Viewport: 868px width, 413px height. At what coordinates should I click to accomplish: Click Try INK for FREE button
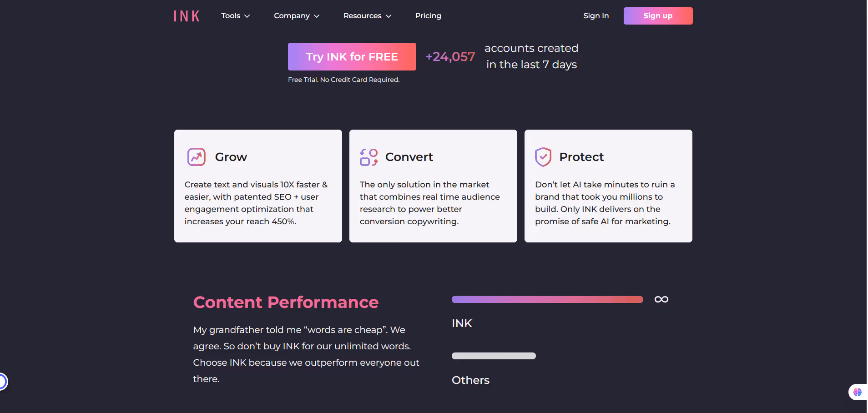(352, 57)
